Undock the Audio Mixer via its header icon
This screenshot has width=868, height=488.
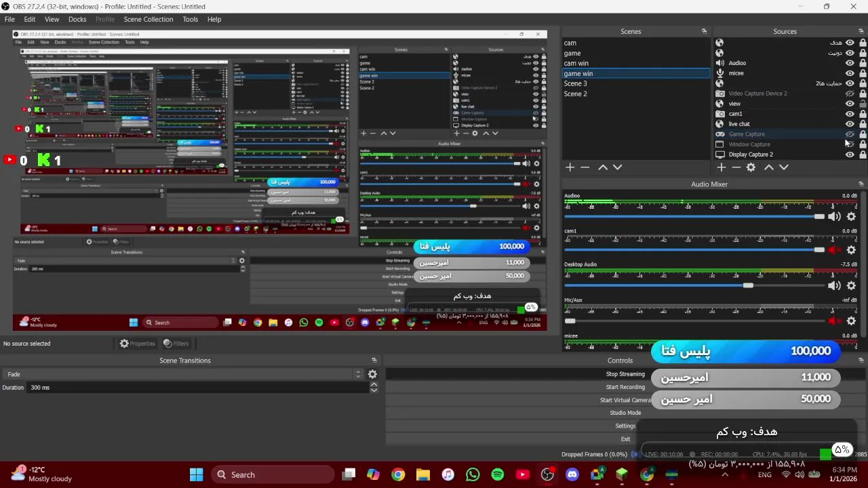pyautogui.click(x=861, y=184)
